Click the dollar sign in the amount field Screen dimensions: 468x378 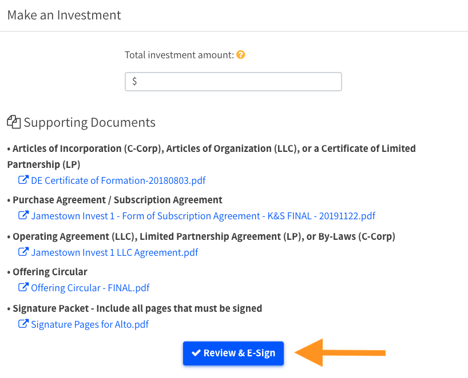click(x=134, y=81)
